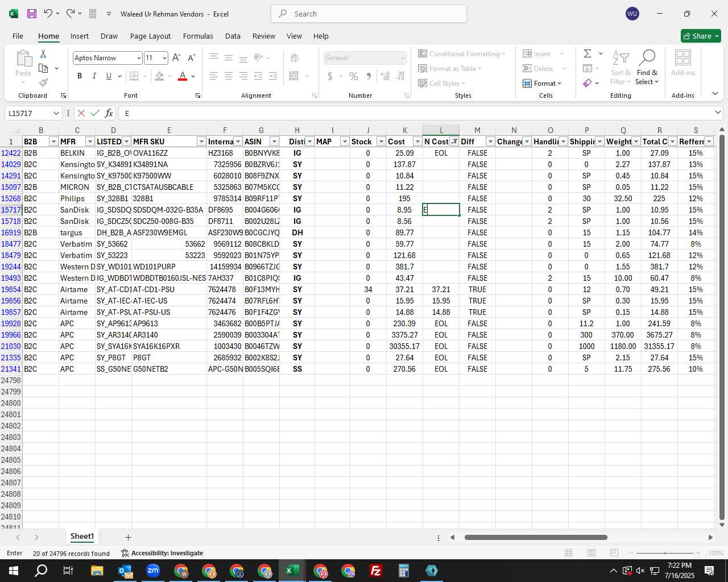Confirm entry with formula bar checkmark
Screen dimensions: 728x582
95,113
